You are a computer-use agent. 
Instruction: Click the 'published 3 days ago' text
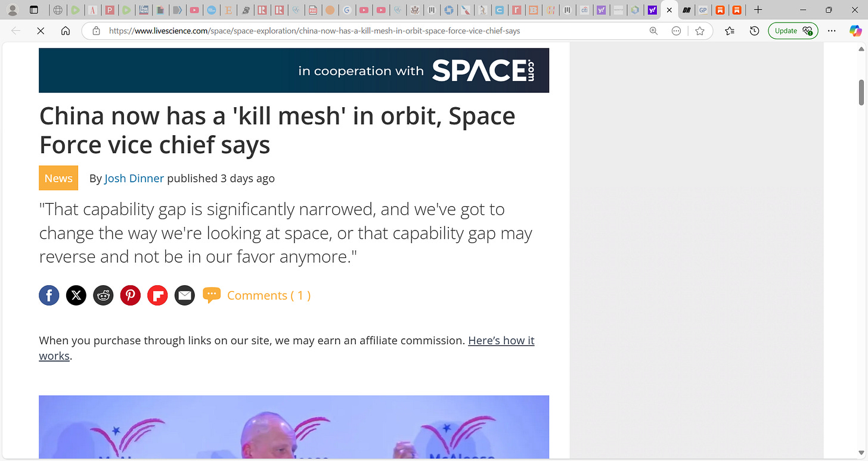[x=221, y=178]
